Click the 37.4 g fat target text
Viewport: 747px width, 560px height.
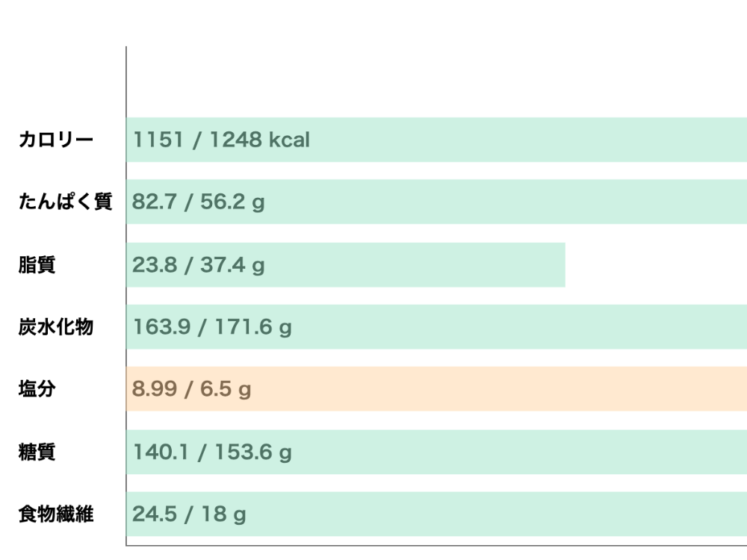[232, 266]
